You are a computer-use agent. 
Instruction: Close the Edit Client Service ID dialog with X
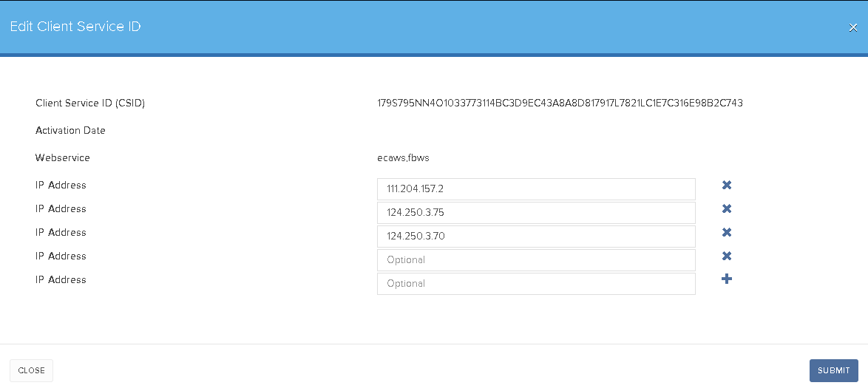click(x=853, y=27)
